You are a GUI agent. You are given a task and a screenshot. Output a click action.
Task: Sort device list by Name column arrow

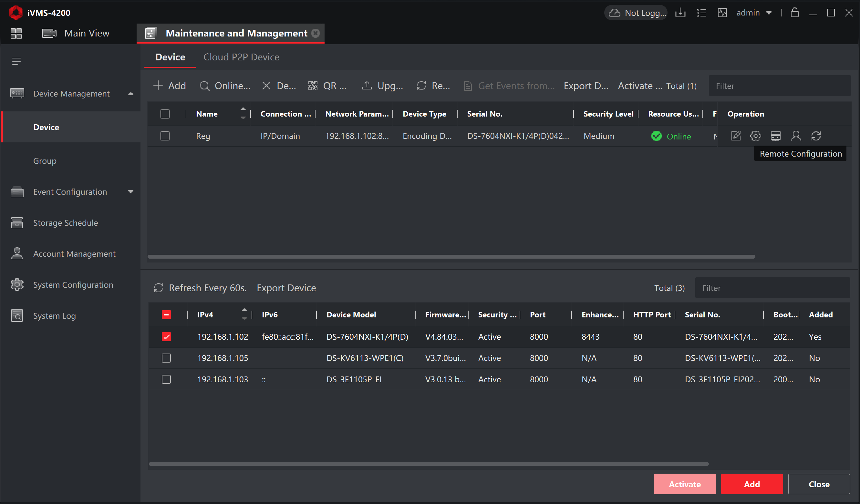click(243, 113)
